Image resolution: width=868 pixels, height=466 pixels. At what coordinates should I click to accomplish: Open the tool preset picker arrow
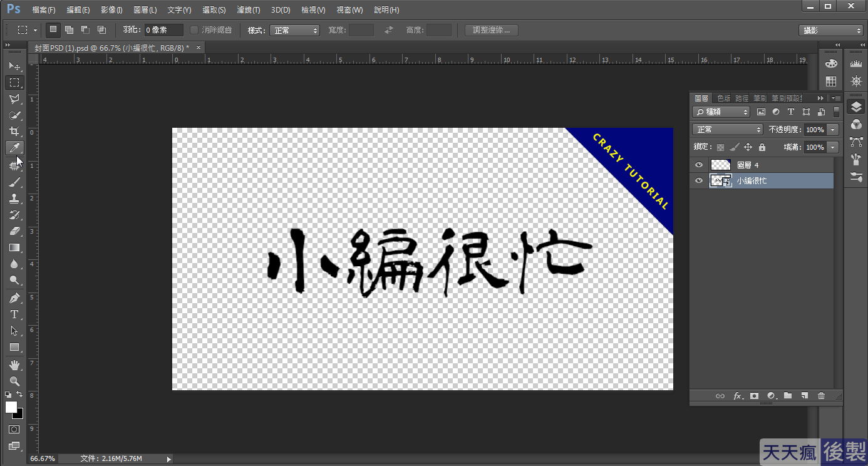pos(35,30)
